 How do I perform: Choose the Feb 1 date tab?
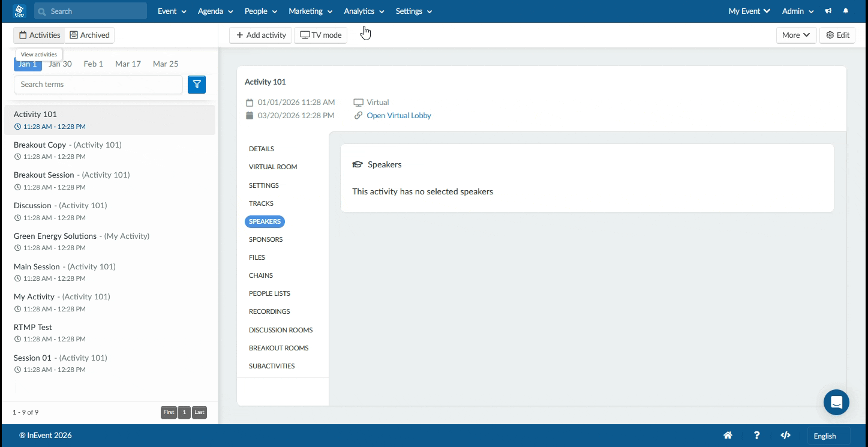[94, 64]
